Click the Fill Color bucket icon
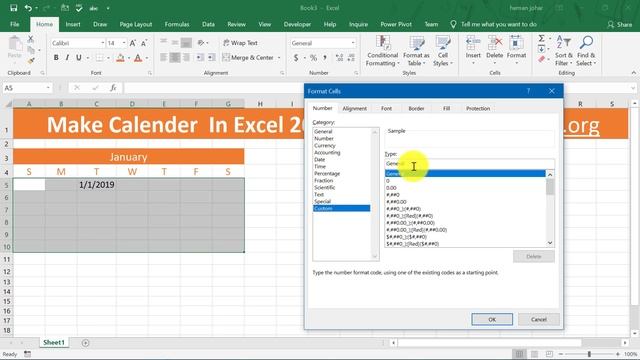 coord(120,58)
